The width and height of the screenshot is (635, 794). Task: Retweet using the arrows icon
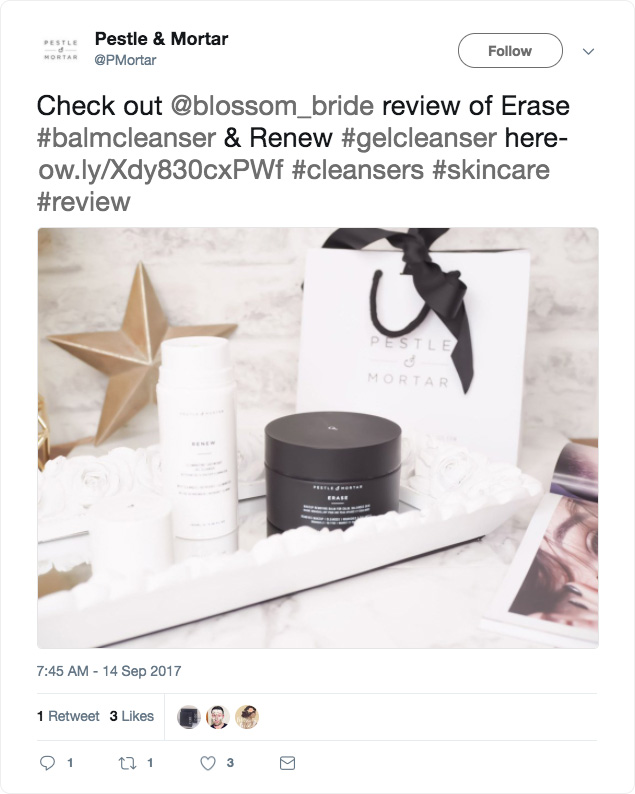[x=127, y=763]
